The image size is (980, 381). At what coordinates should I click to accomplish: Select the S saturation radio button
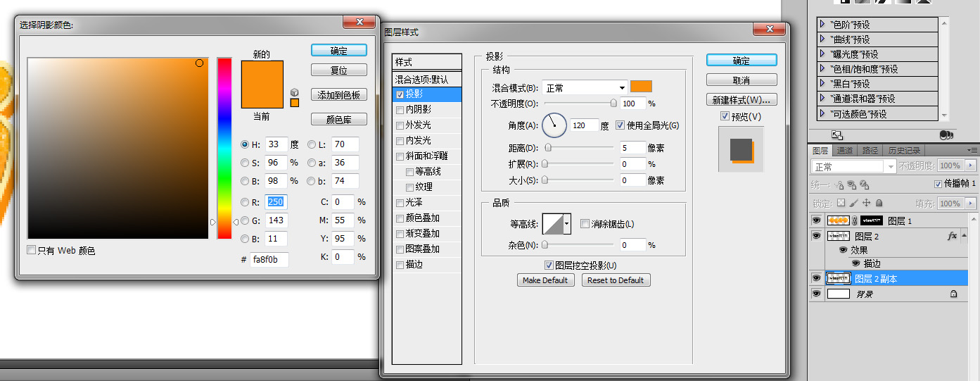[245, 163]
